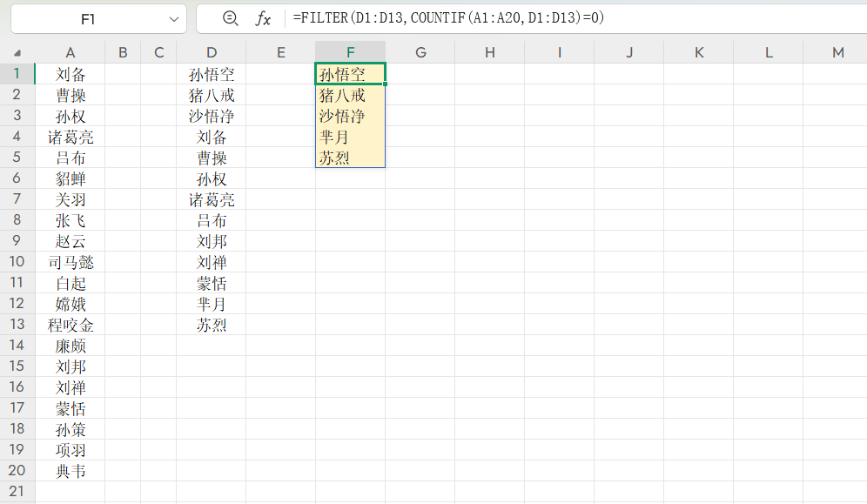This screenshot has width=867, height=504.
Task: Select column A header
Action: tap(71, 52)
